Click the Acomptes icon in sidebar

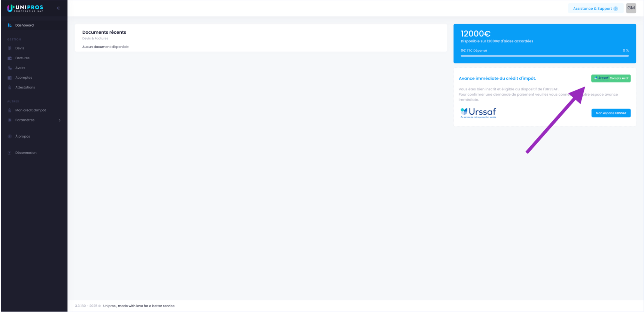[10, 78]
